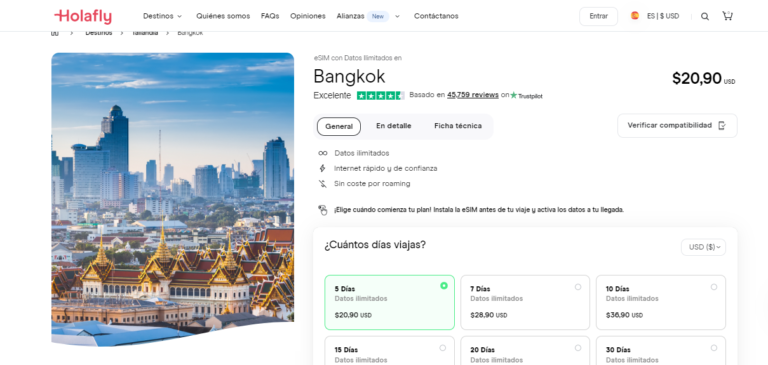Screen dimensions: 768x365
Task: Click the home breadcrumb icon
Action: [55, 33]
